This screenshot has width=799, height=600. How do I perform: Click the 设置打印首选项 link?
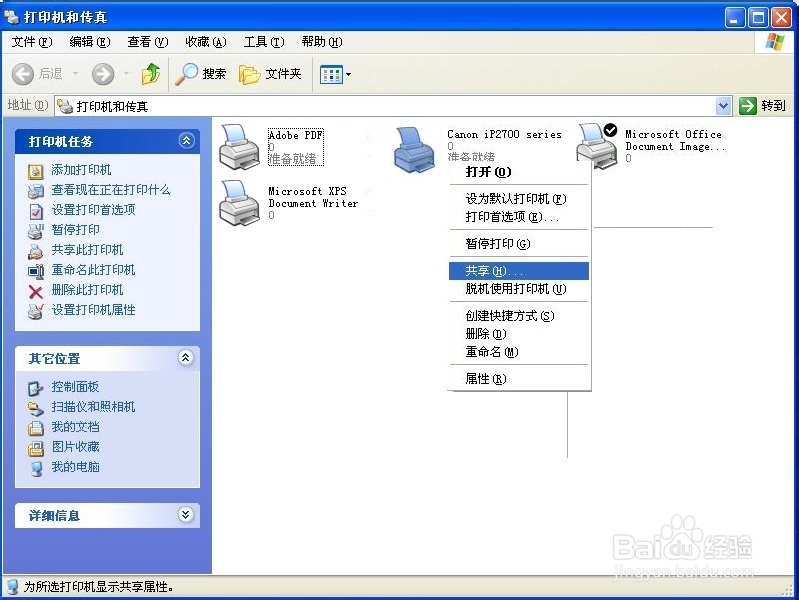pyautogui.click(x=93, y=210)
